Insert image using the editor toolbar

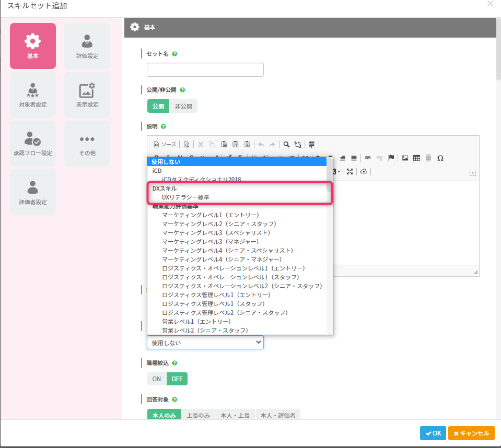pyautogui.click(x=405, y=158)
